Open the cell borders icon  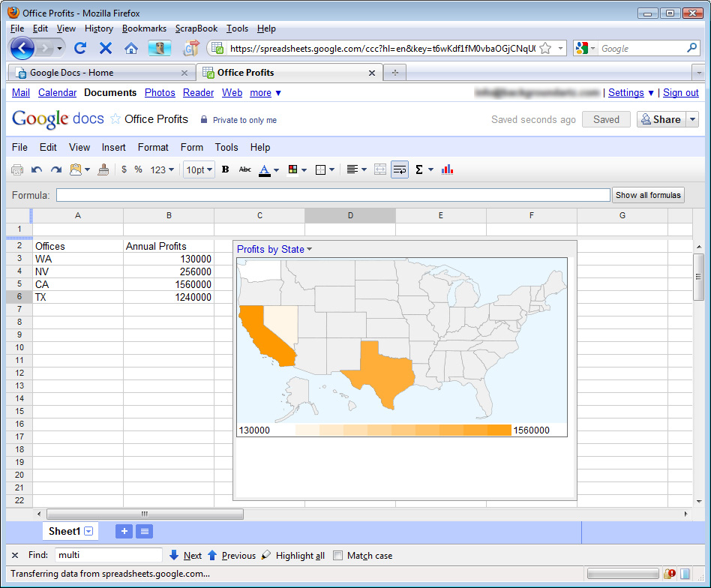point(320,170)
